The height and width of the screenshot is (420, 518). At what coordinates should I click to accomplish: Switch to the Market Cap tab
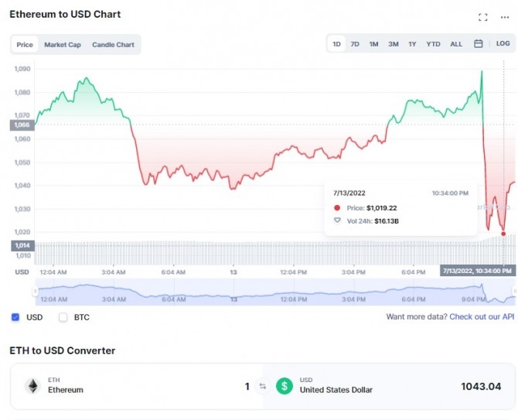tap(62, 45)
